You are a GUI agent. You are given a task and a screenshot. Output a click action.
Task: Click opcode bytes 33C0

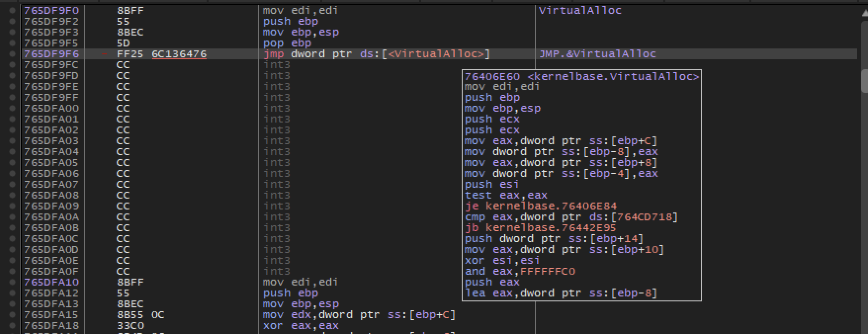coord(130,326)
